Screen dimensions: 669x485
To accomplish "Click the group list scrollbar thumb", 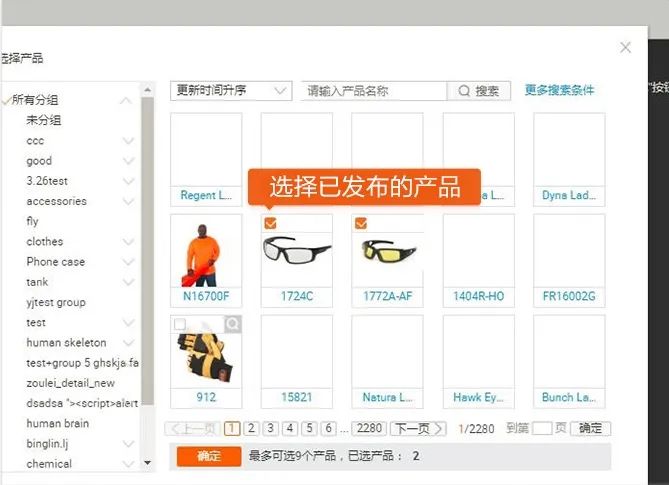I will coord(148,251).
